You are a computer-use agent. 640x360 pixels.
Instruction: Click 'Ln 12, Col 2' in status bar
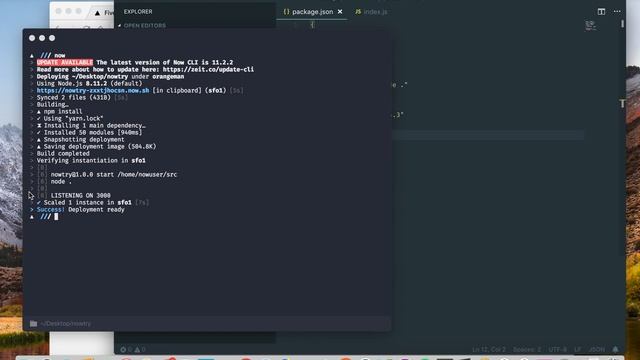(x=489, y=349)
